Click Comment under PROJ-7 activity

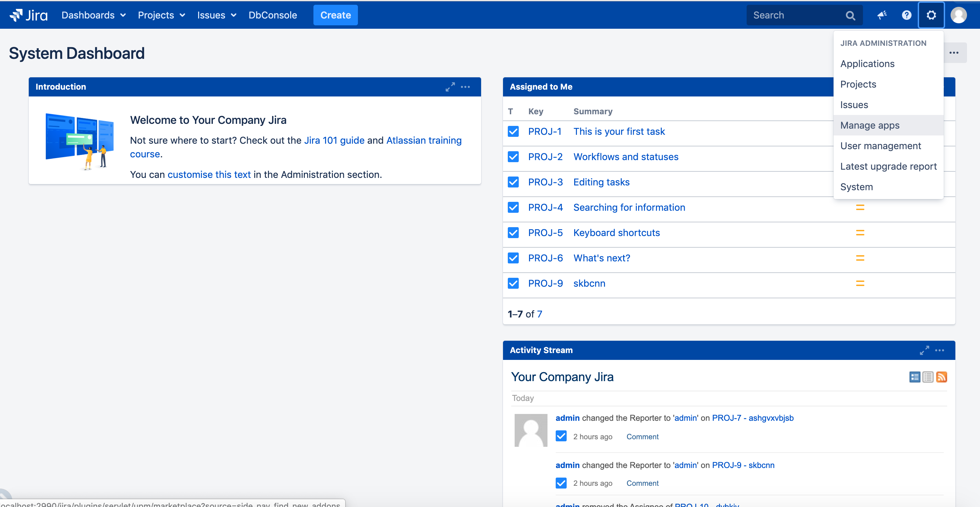coord(642,437)
